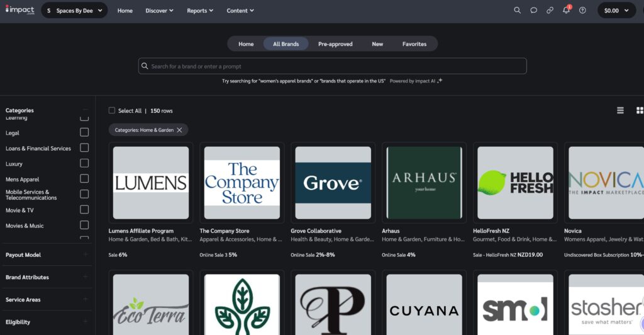
Task: Click 'Sale 6%' payout text under Lumens
Action: pyautogui.click(x=118, y=255)
